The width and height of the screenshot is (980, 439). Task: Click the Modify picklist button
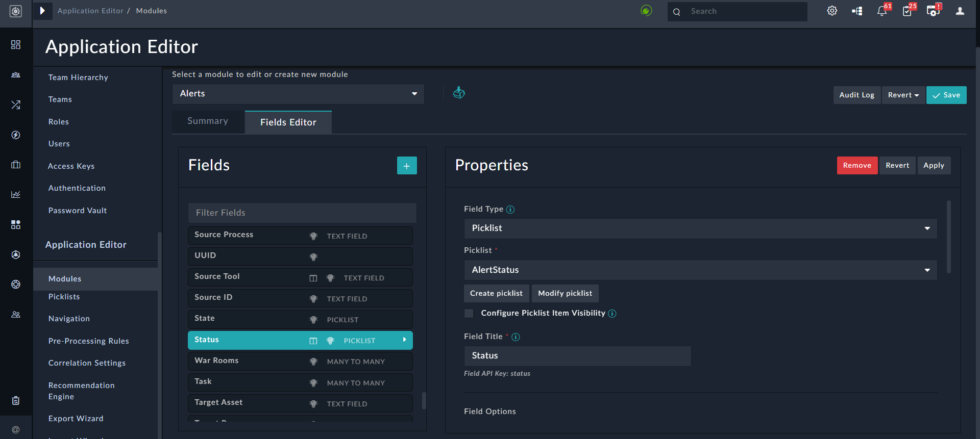[565, 294]
